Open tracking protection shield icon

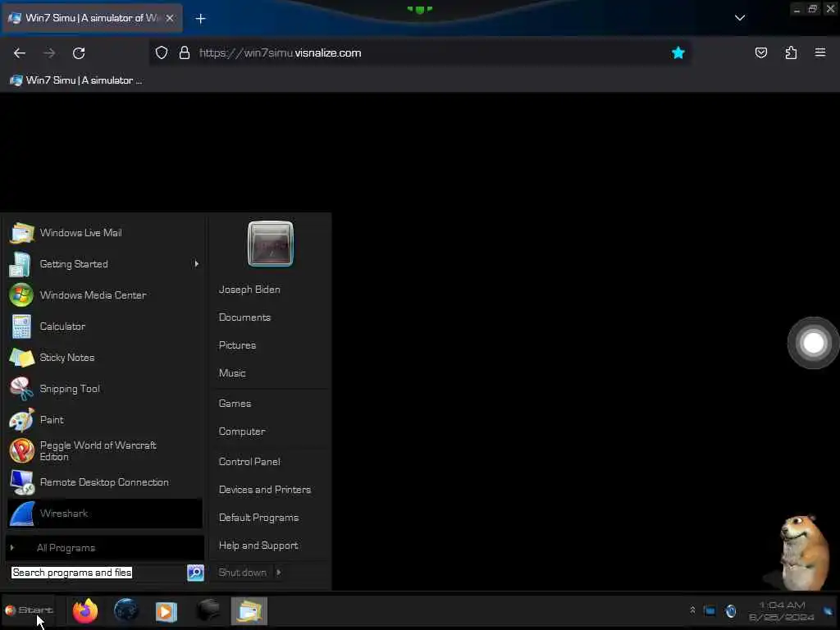(162, 53)
